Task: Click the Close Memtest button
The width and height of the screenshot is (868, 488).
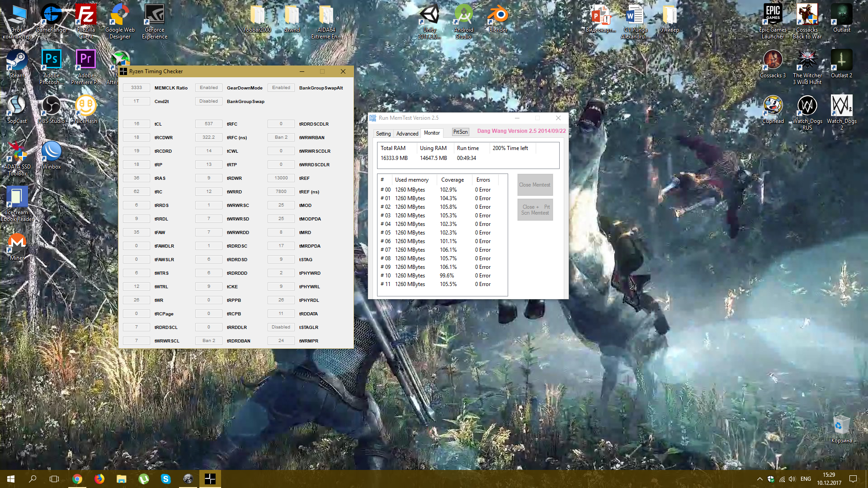Action: pos(535,185)
